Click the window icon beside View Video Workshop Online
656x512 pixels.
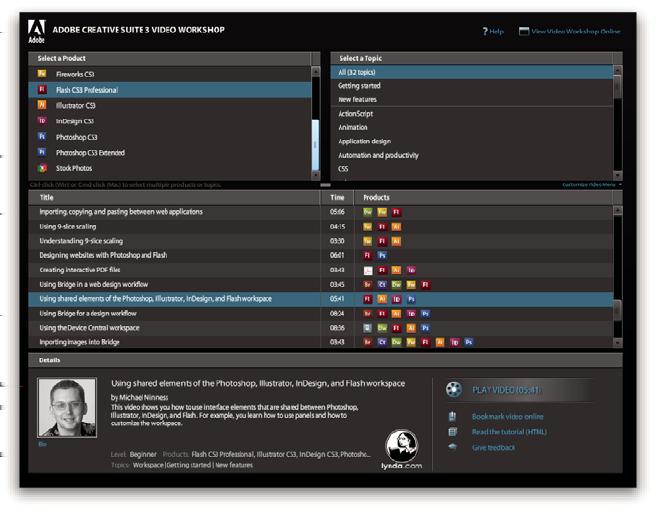[x=524, y=31]
